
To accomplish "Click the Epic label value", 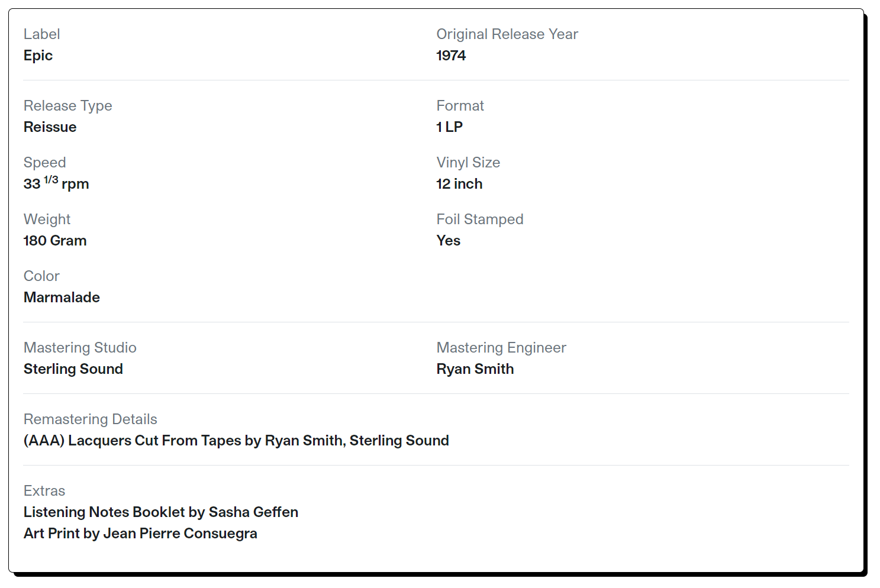I will pos(38,56).
